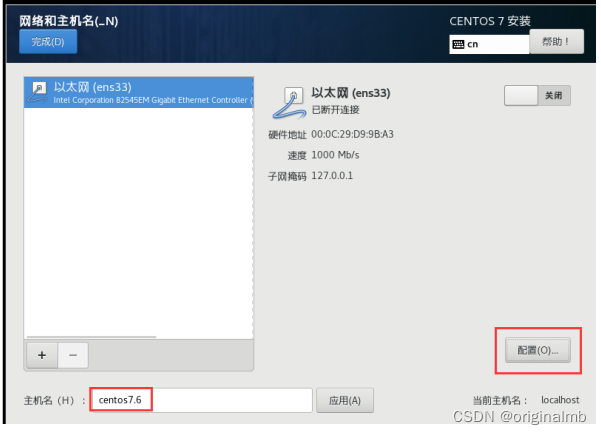Click the 已断开连接 status text
The height and width of the screenshot is (435, 601).
coord(335,110)
